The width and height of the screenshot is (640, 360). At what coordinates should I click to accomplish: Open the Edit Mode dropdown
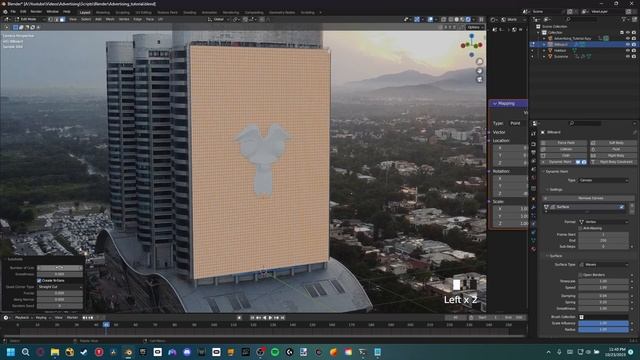tap(29, 19)
